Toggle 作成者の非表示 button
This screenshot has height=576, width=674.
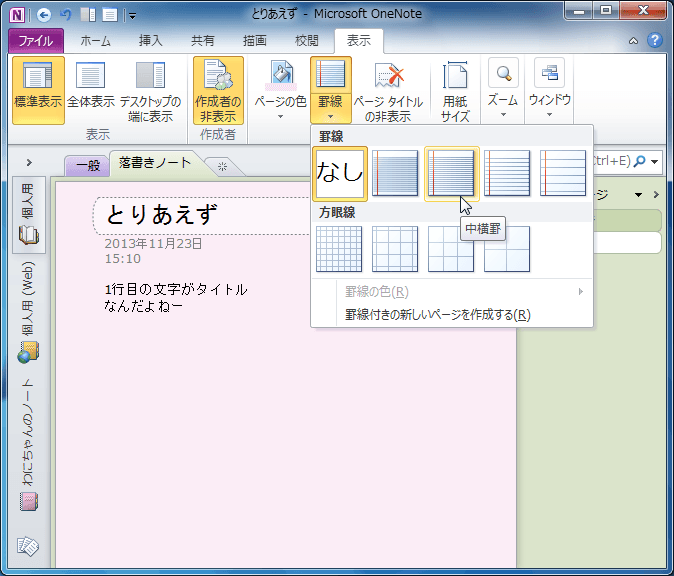tap(218, 91)
